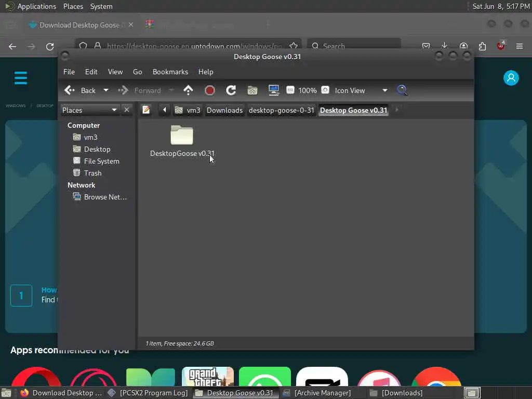Open the Edit menu

pyautogui.click(x=91, y=72)
